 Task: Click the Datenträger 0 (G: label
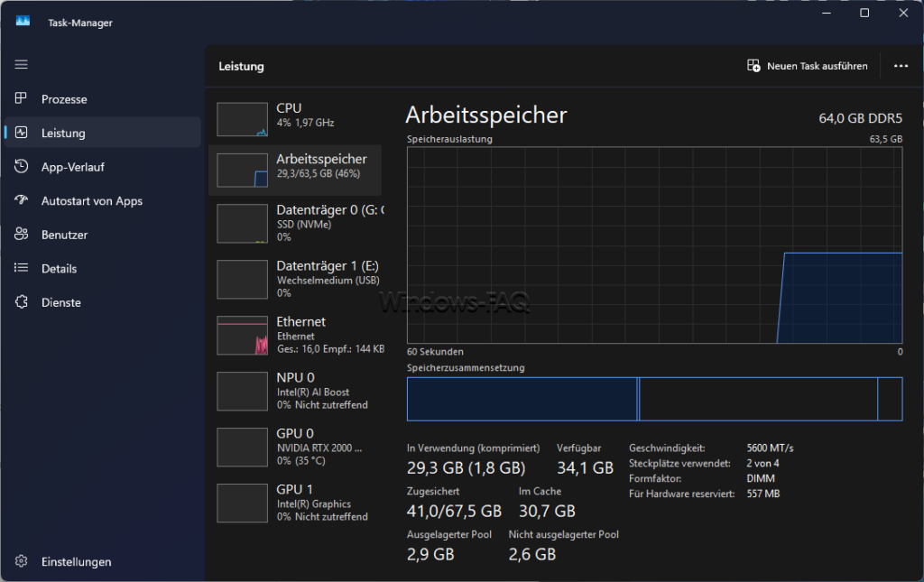click(330, 209)
